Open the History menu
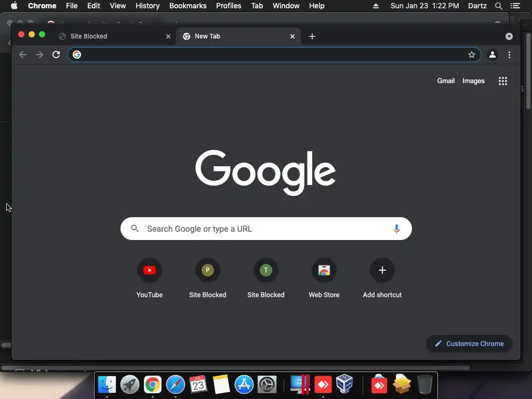532x399 pixels. [x=148, y=6]
